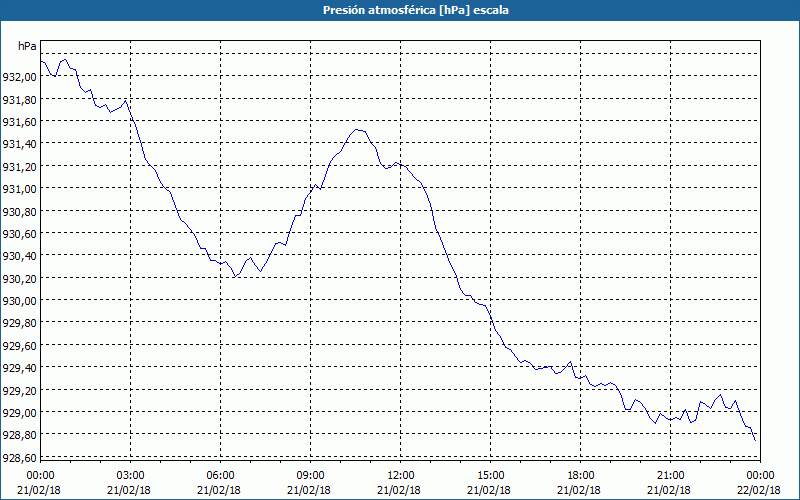Select the 931,20 y-axis value
The height and width of the screenshot is (500, 800).
(x=19, y=166)
